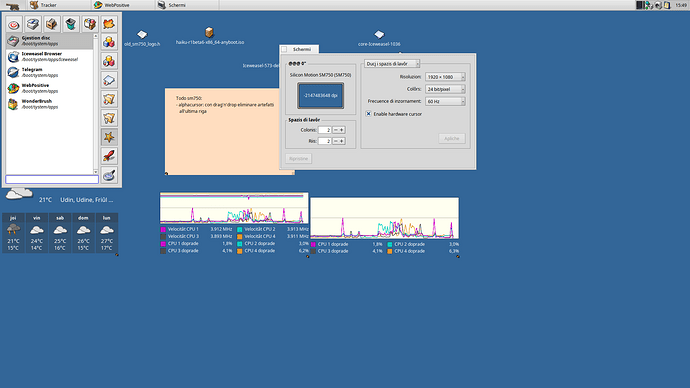Click the lower open-folder launcher icon
This screenshot has width=690, height=388.
109,118
